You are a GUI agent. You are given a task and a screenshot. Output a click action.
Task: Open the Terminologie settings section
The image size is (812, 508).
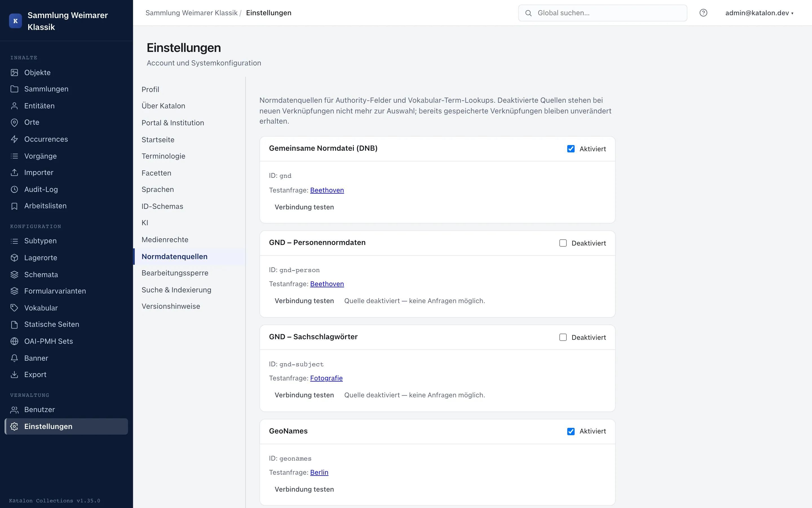pyautogui.click(x=189, y=156)
